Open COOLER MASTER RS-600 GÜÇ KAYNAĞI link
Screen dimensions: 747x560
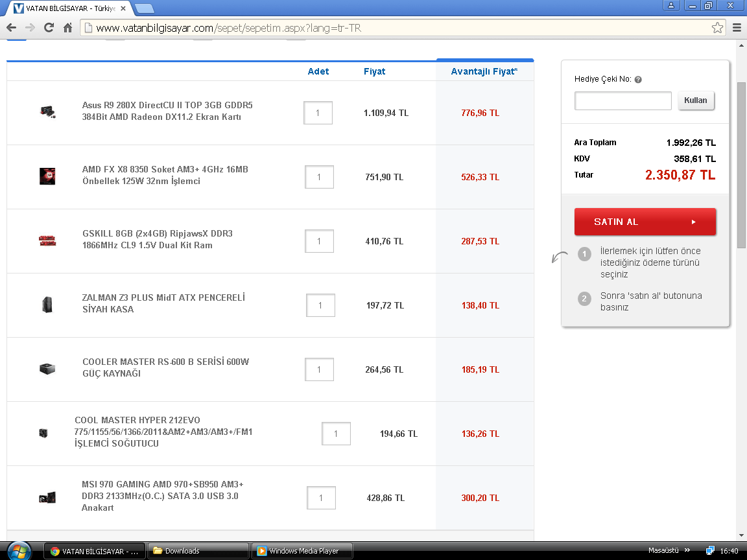coord(166,367)
